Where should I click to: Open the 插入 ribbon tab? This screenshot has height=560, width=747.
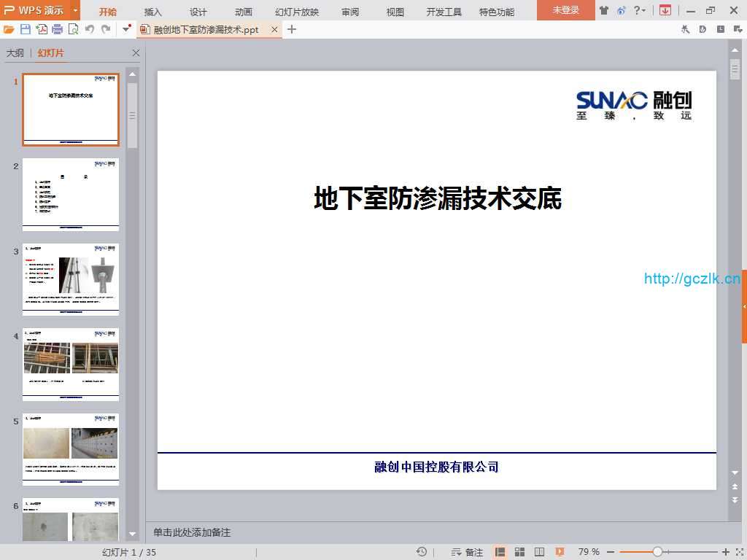click(153, 12)
